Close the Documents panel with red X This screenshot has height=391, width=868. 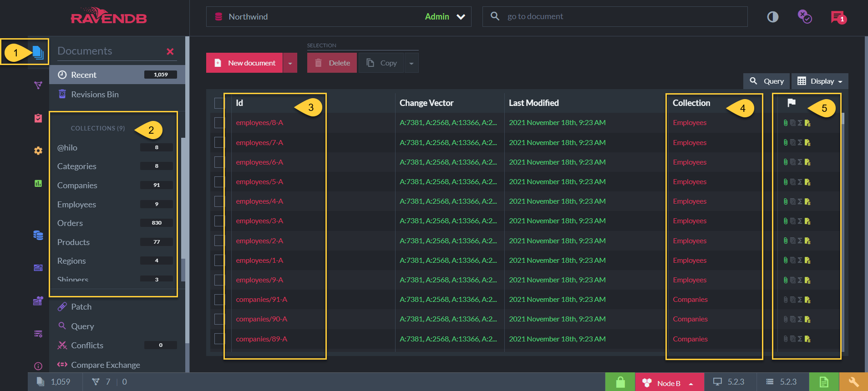(x=170, y=52)
